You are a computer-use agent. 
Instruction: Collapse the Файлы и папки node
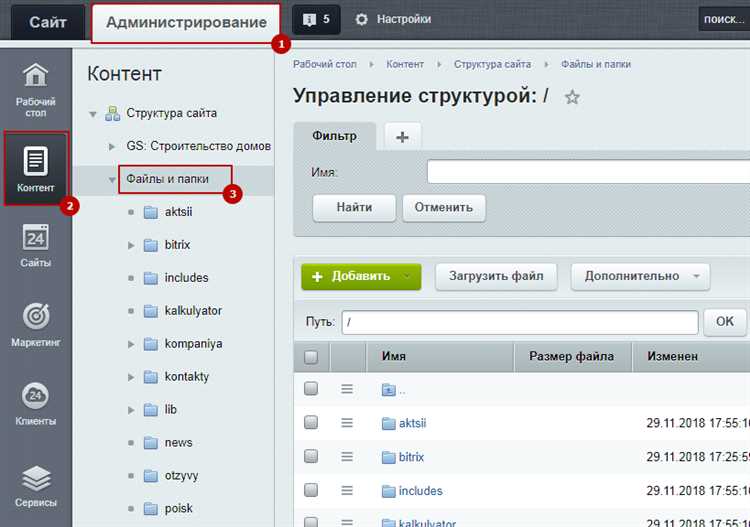pyautogui.click(x=112, y=180)
